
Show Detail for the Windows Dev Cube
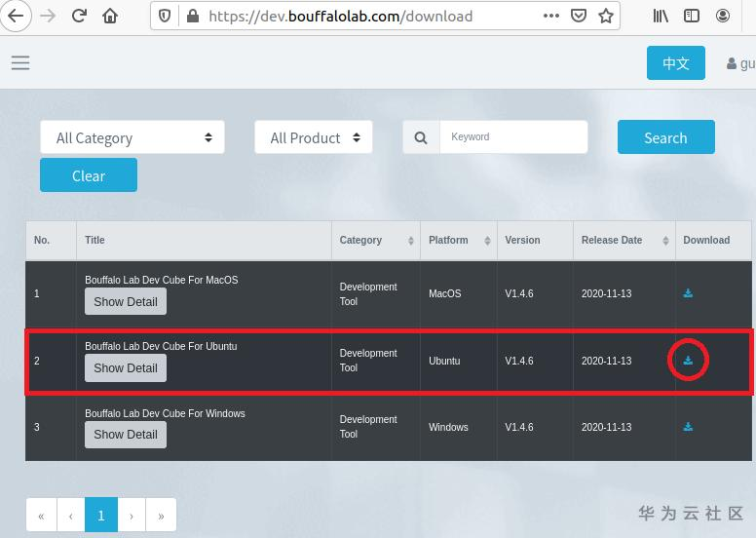pyautogui.click(x=126, y=435)
